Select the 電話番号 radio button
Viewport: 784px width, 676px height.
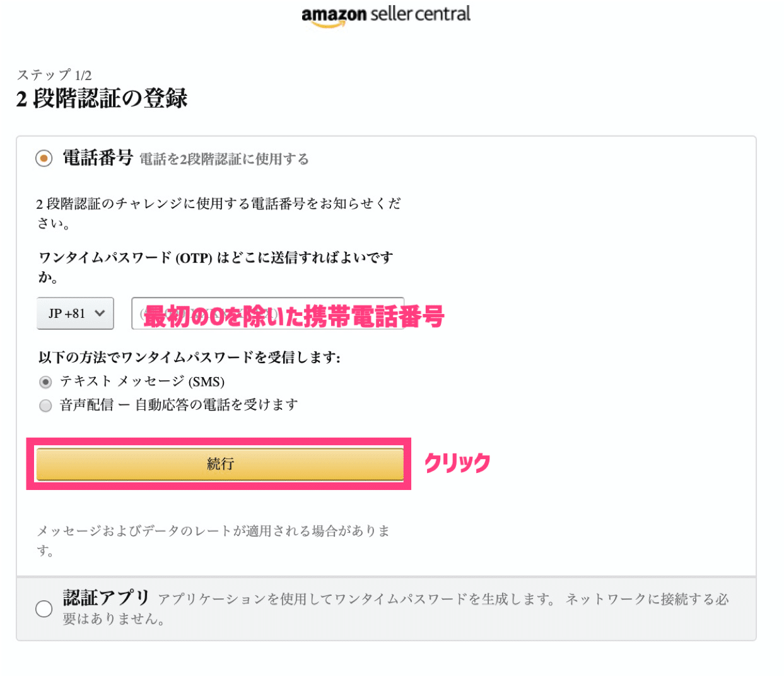[x=44, y=158]
